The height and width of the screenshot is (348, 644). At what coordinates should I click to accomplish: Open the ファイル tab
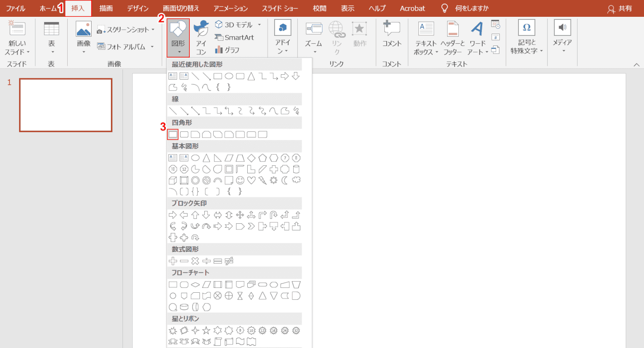point(15,8)
